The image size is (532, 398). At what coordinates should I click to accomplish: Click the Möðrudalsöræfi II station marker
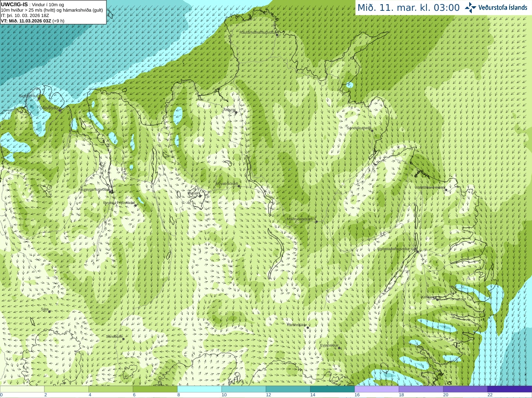[316, 222]
